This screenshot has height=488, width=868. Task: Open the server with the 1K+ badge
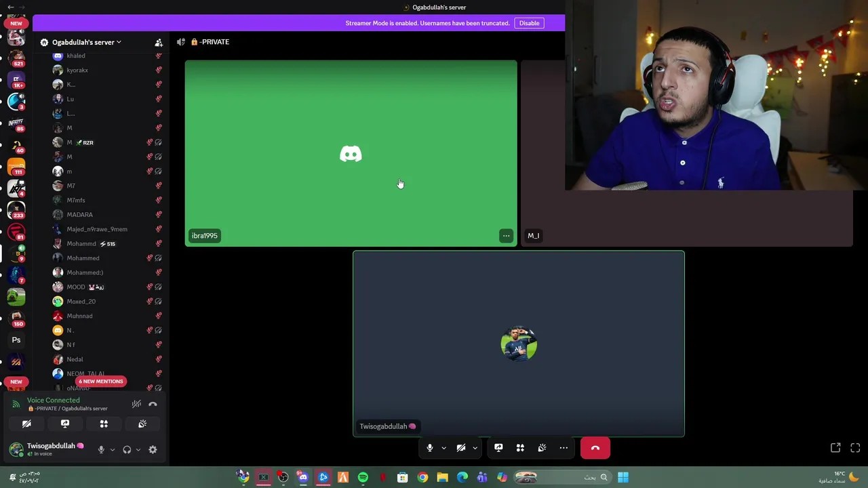[x=16, y=79]
